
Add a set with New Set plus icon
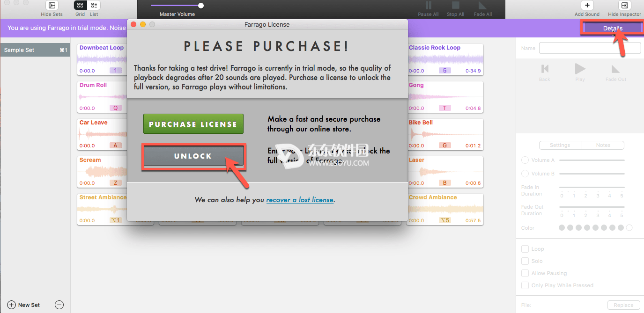[12, 305]
